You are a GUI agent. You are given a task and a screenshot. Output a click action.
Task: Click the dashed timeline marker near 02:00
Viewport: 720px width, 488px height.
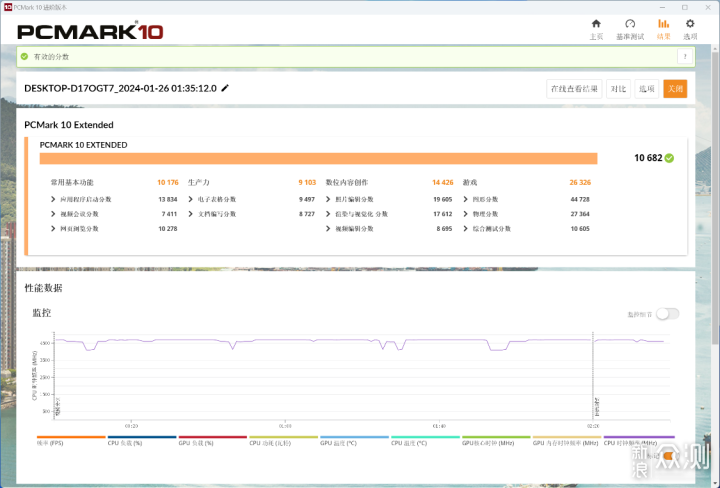pos(593,374)
